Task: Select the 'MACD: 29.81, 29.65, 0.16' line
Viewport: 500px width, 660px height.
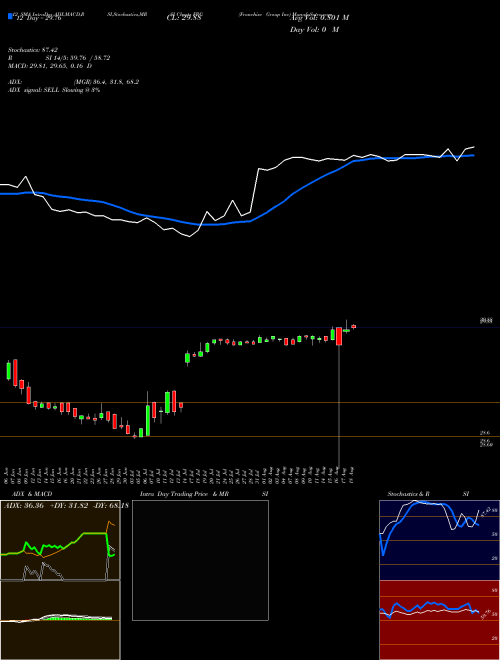Action: 47,66
